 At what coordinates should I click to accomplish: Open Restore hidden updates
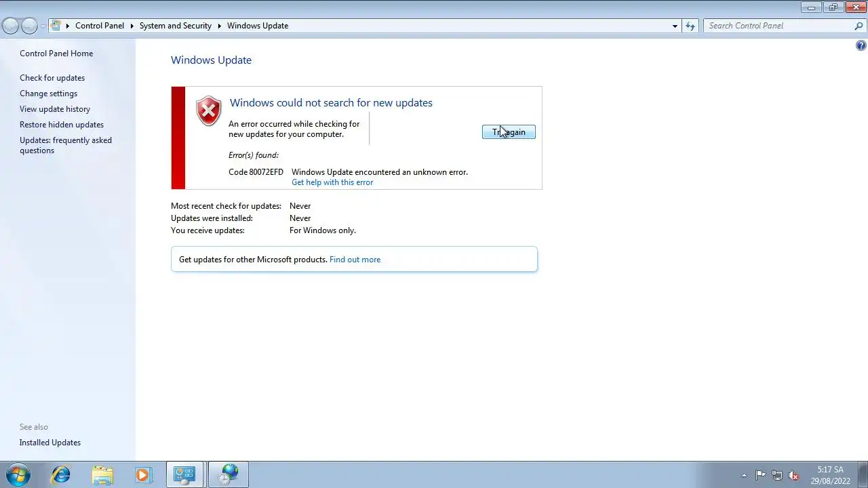62,125
